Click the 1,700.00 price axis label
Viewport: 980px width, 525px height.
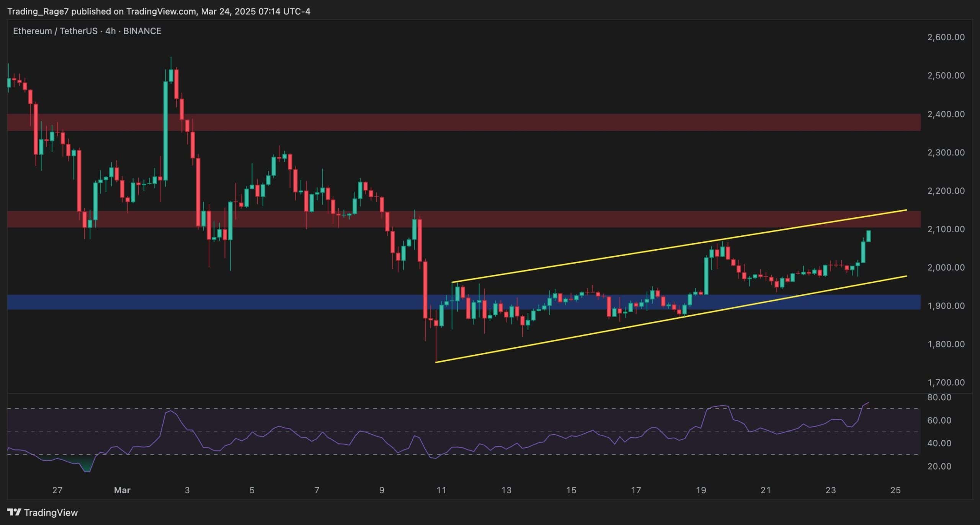coord(946,382)
